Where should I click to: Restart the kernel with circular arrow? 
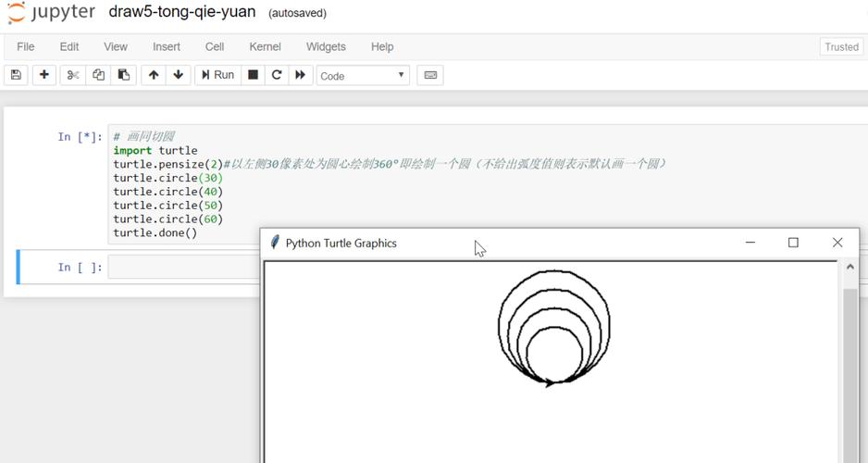point(277,75)
